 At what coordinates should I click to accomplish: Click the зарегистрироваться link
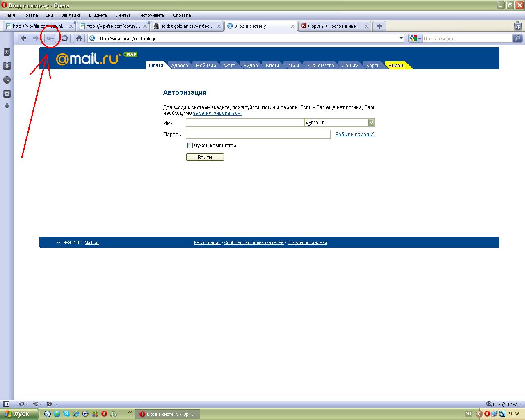coord(217,113)
